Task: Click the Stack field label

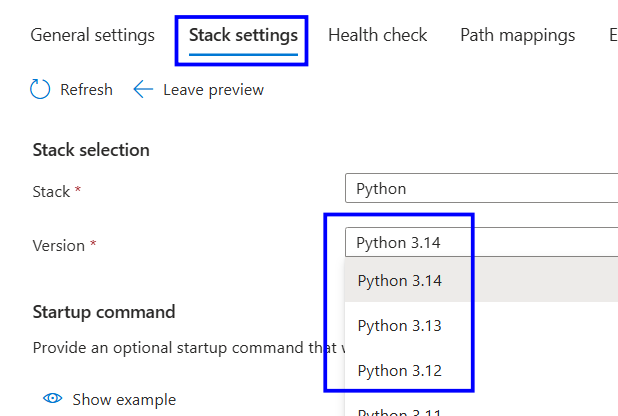Action: [x=51, y=192]
